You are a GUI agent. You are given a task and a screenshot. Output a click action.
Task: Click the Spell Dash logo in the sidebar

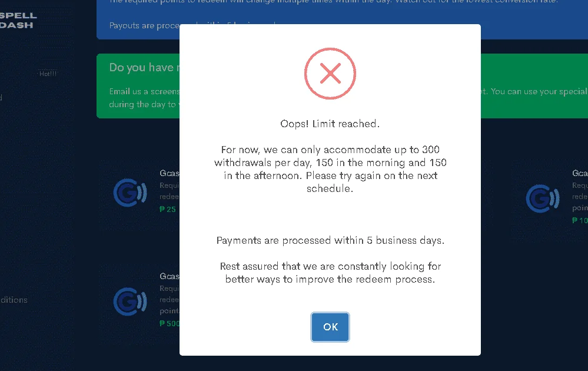click(18, 20)
